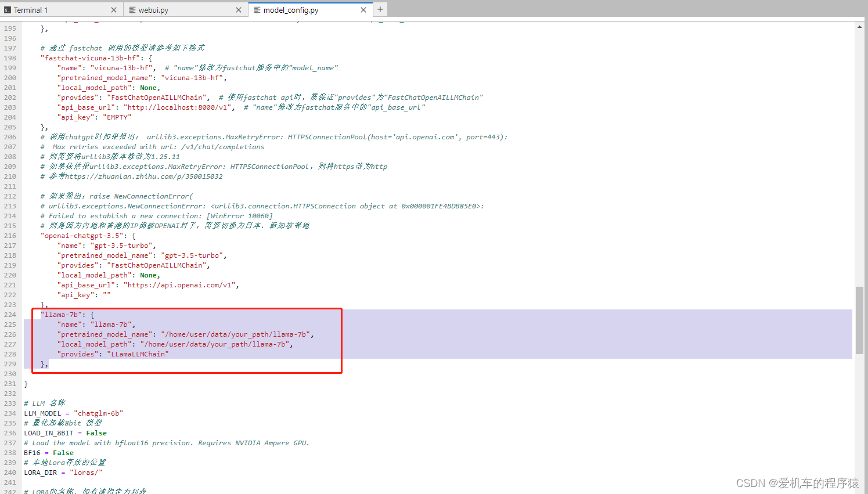The height and width of the screenshot is (494, 868).
Task: Click the WinError 10060 comment line
Action: [156, 216]
